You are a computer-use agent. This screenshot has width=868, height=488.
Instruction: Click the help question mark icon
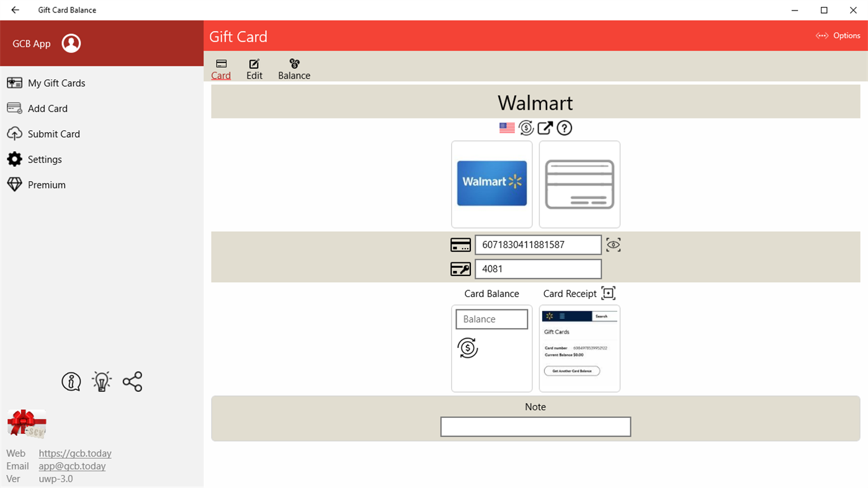(x=564, y=128)
